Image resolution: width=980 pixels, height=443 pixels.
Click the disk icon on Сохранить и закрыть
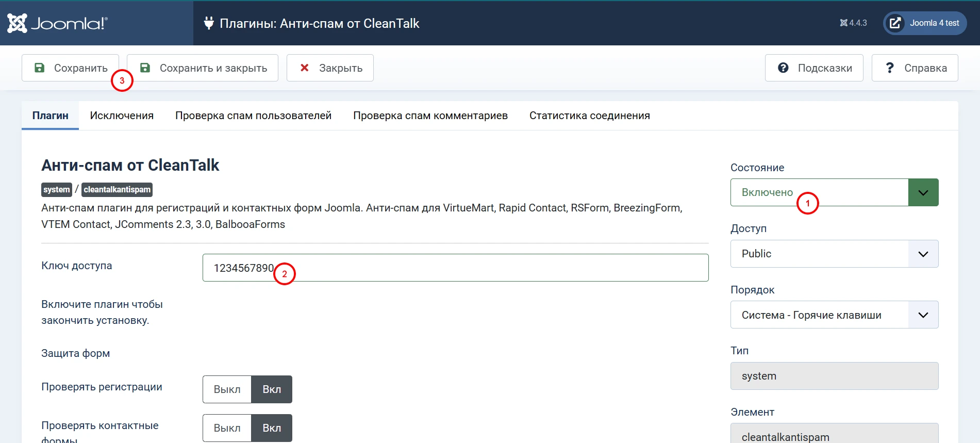click(145, 68)
